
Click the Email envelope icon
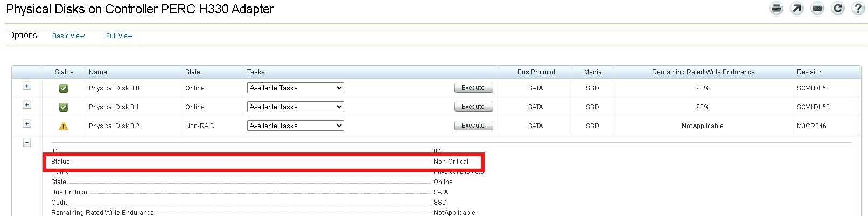[x=817, y=9]
